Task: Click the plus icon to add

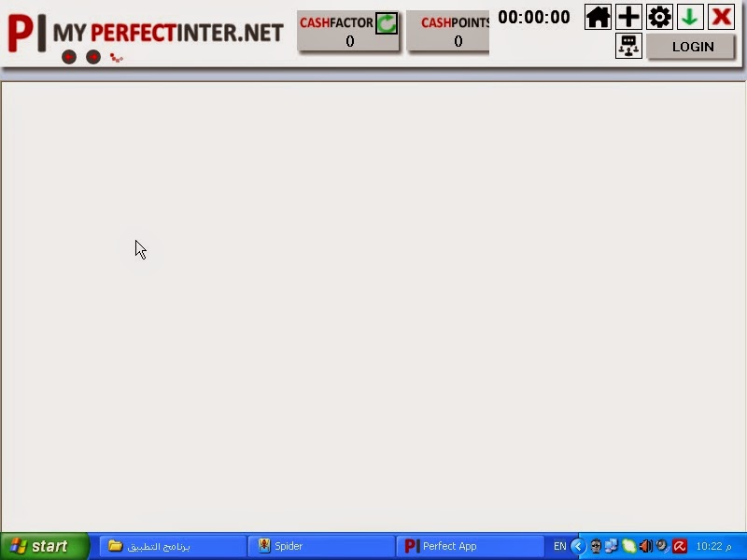Action: pyautogui.click(x=628, y=17)
